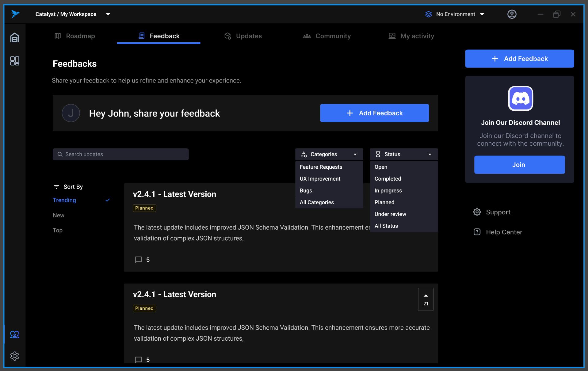The height and width of the screenshot is (371, 588).
Task: Focus the Search updates field
Action: [x=120, y=154]
